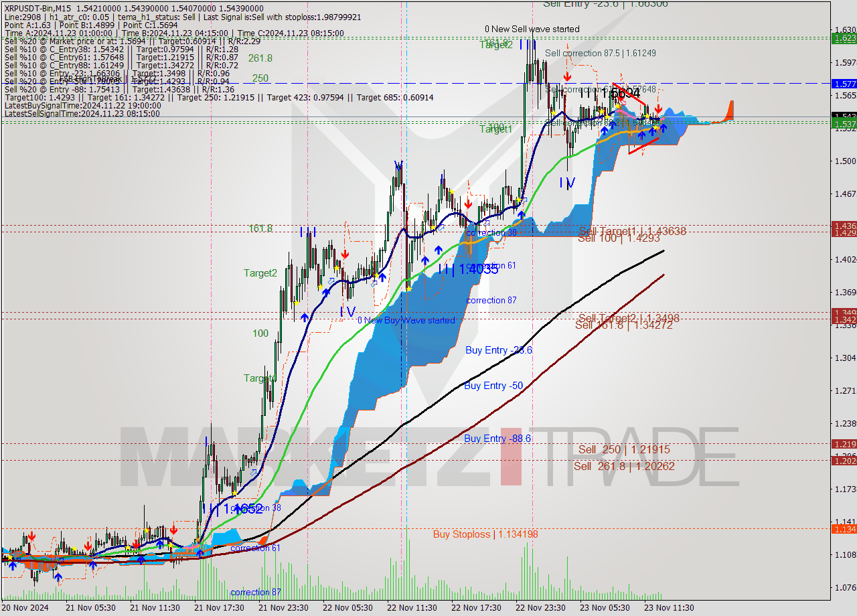
Task: Click the red 1.349 price tag on the axis
Action: point(844,313)
